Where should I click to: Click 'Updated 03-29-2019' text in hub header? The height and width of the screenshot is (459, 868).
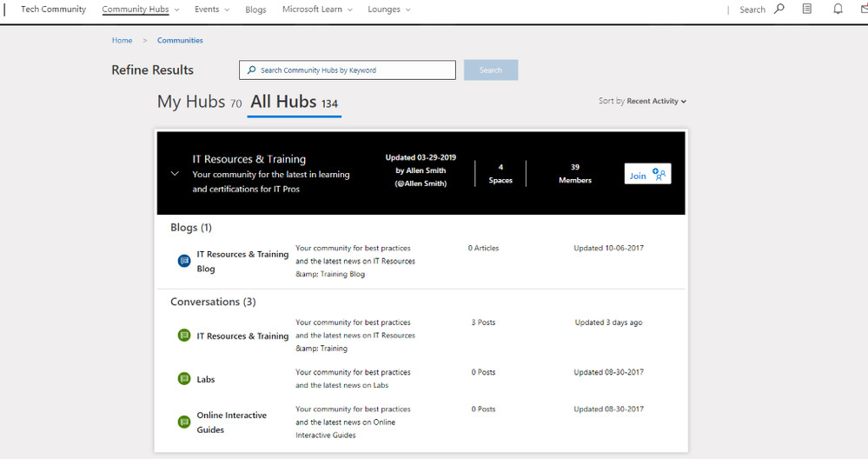[x=421, y=157]
